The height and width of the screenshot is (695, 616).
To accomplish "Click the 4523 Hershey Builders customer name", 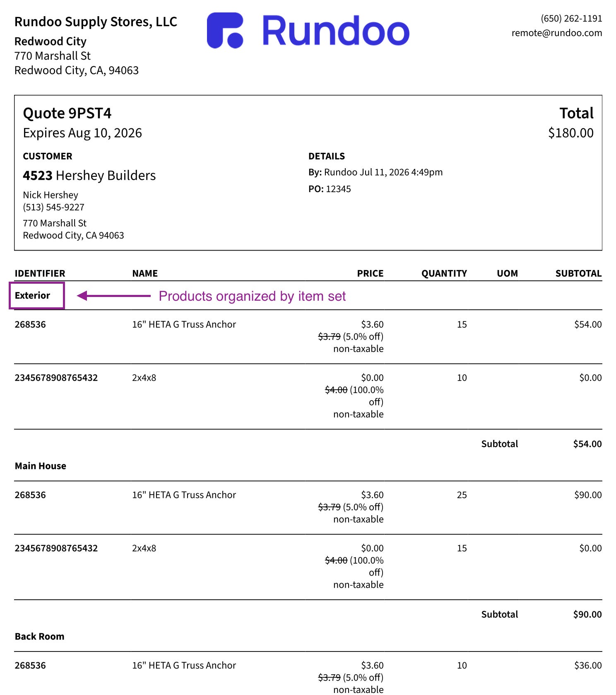I will (x=89, y=176).
